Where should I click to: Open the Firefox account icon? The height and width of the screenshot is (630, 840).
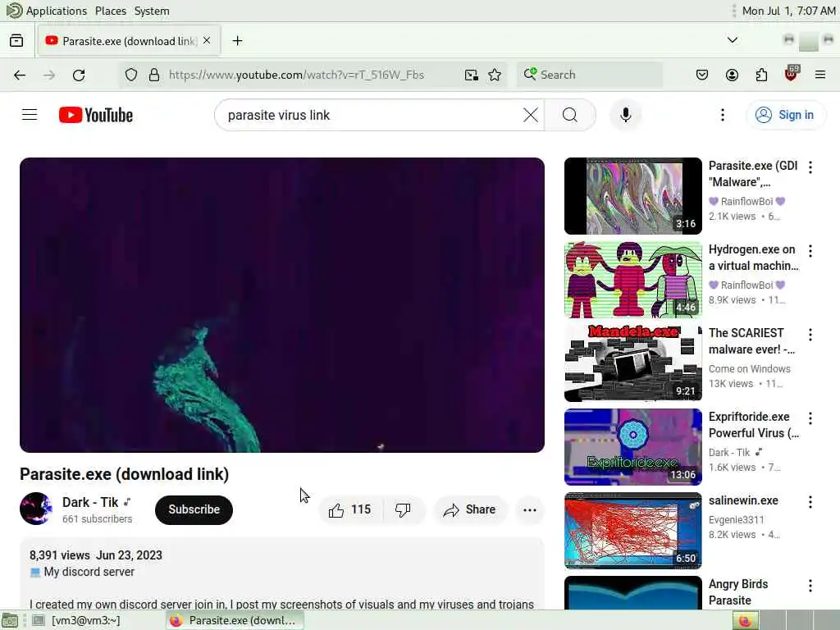(x=732, y=75)
